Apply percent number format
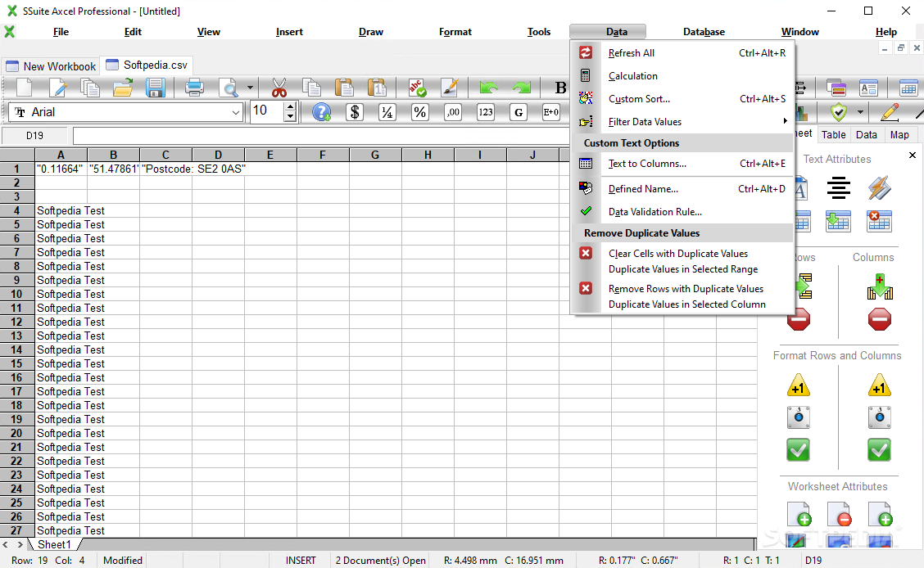This screenshot has height=568, width=924. 419,112
